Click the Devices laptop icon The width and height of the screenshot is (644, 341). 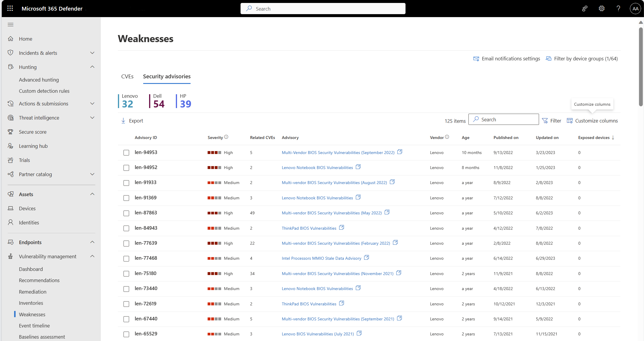click(11, 208)
